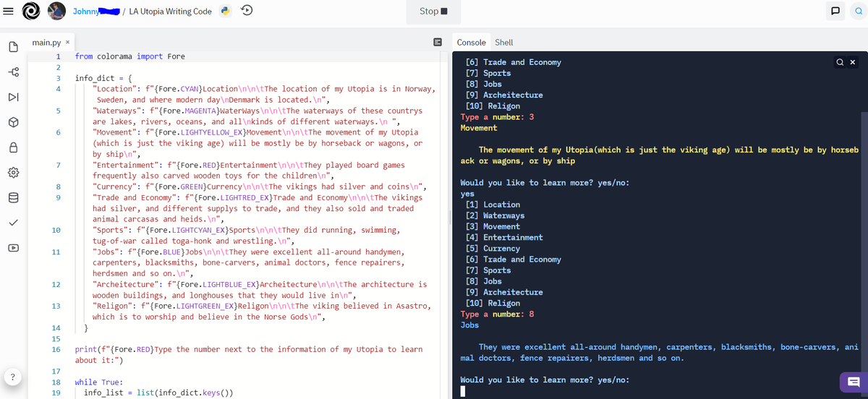Screen dimensions: 868x399
Task: Click console text 'Type a number: 3'
Action: [498, 117]
